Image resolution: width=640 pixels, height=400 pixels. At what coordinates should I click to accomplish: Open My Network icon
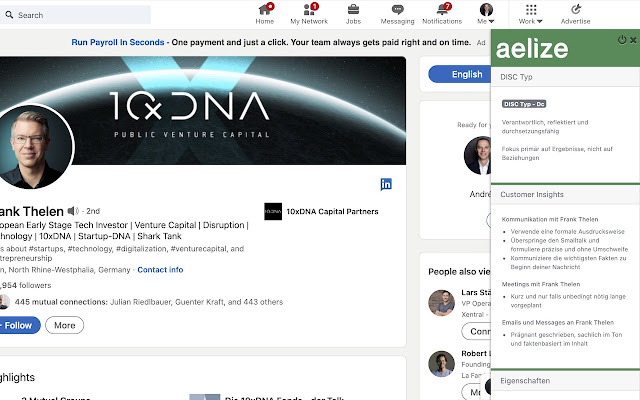point(309,13)
